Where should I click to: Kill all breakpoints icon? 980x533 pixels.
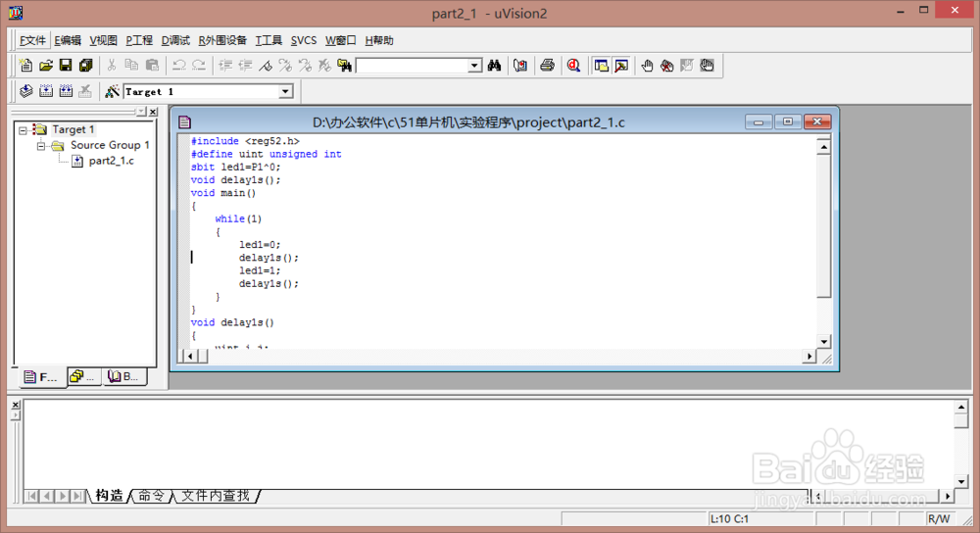[x=666, y=65]
